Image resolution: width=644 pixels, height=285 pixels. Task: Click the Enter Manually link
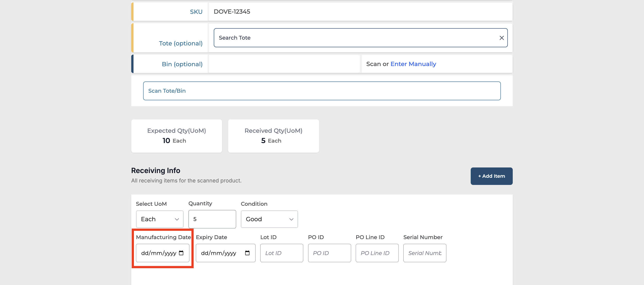(x=413, y=64)
